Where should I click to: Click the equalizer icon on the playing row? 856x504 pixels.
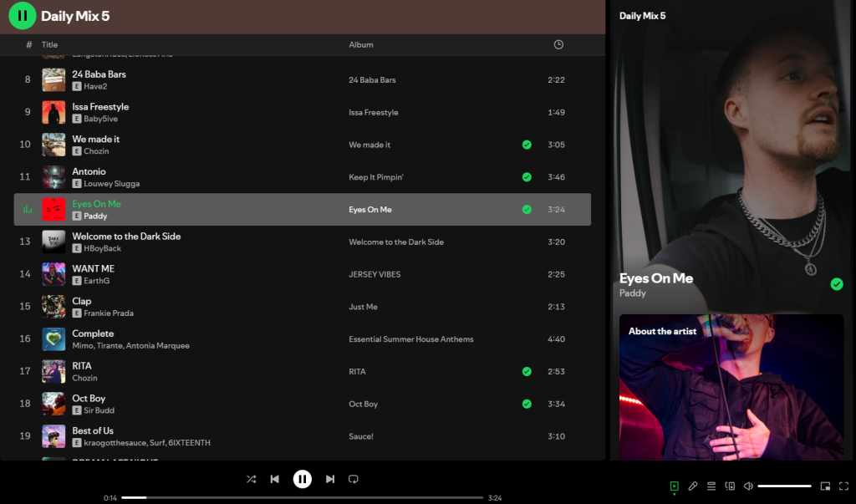click(x=28, y=209)
